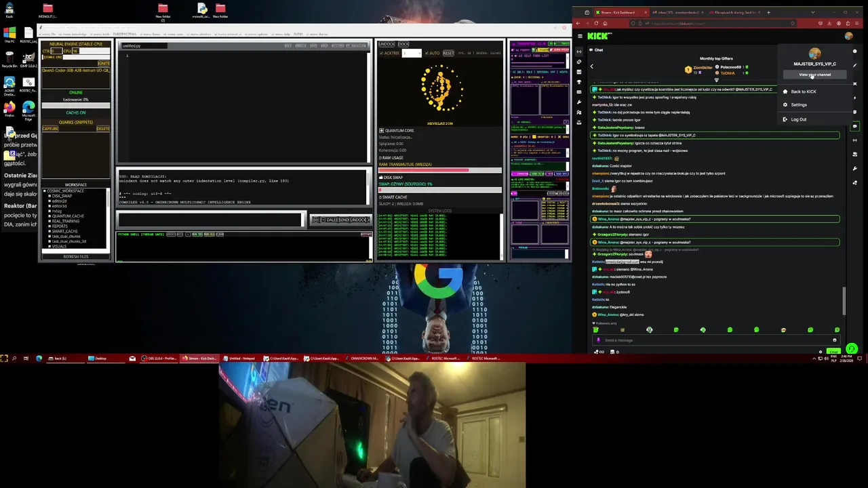Image resolution: width=868 pixels, height=488 pixels.
Task: Select the Qwen3-Coder-30B model entry
Action: pos(76,70)
